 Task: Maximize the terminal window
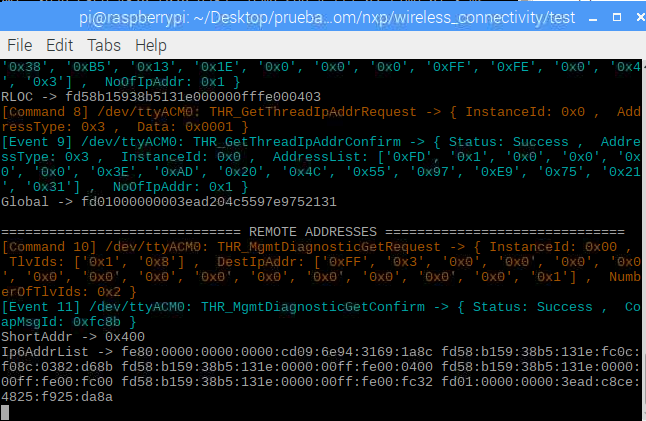click(617, 17)
